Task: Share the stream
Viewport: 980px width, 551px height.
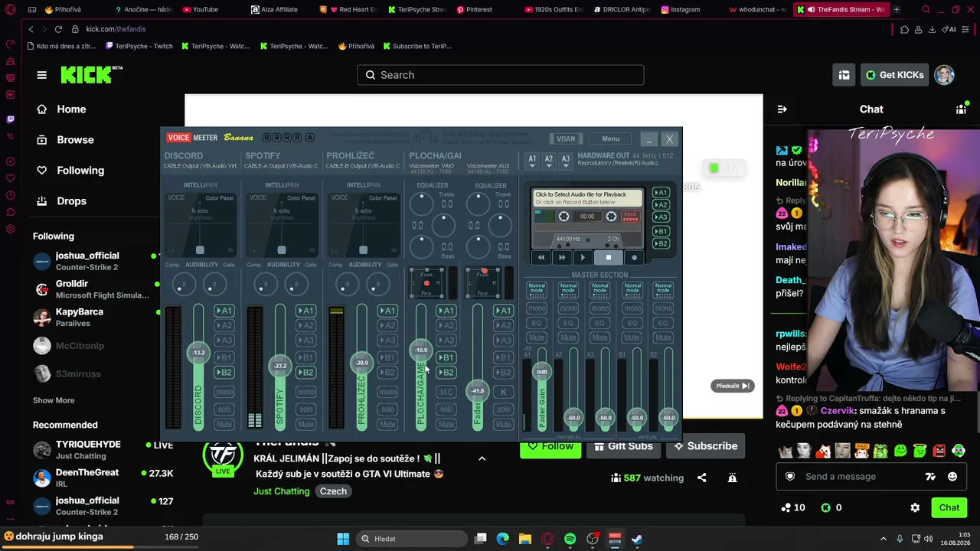Action: [x=701, y=478]
